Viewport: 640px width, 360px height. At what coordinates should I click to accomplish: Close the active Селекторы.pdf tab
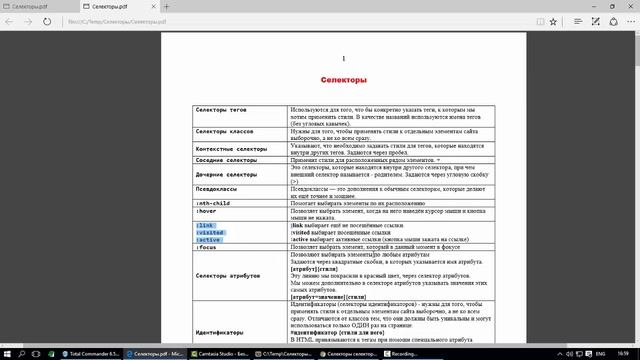(153, 7)
